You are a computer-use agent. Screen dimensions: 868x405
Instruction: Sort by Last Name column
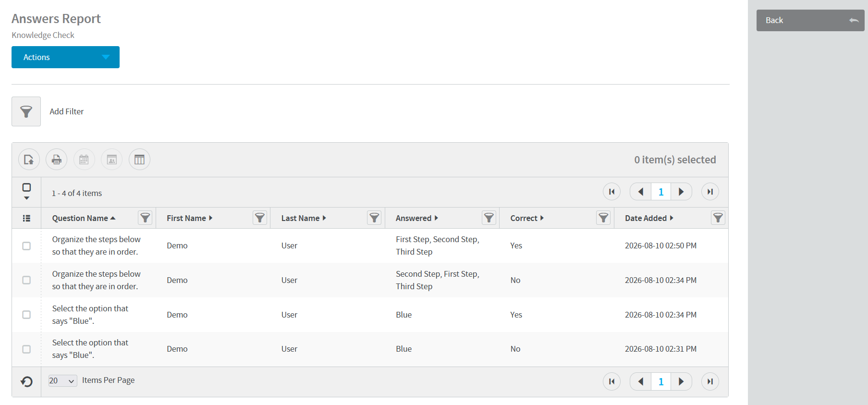coord(304,218)
